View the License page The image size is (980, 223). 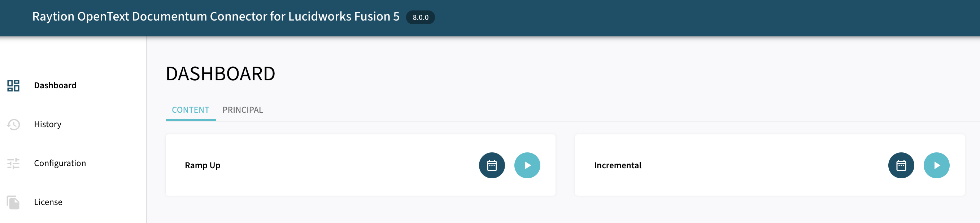(48, 202)
